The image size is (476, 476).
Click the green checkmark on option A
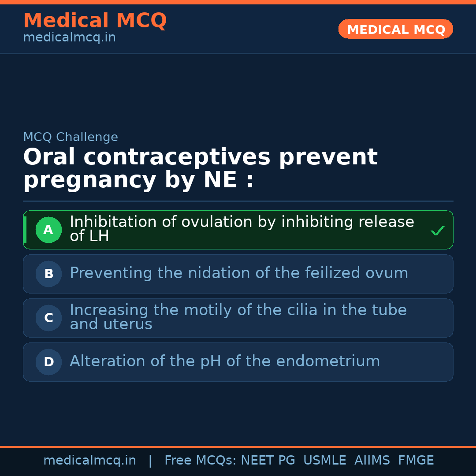point(437,231)
